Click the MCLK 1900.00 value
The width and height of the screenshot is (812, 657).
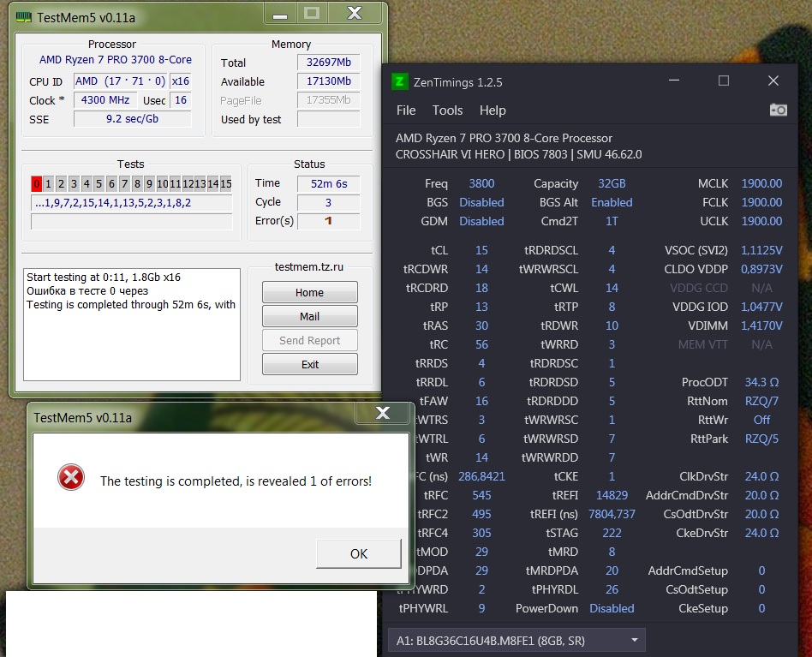tap(761, 184)
